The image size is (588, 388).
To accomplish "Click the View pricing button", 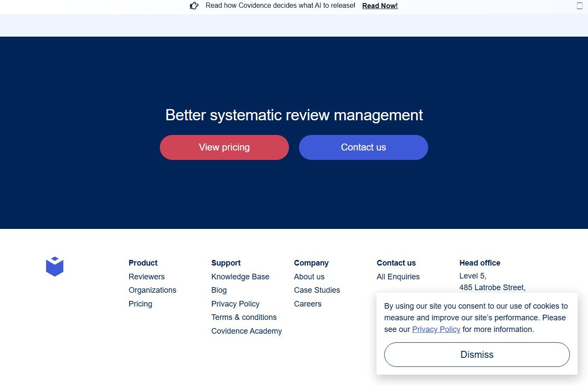I will click(224, 147).
